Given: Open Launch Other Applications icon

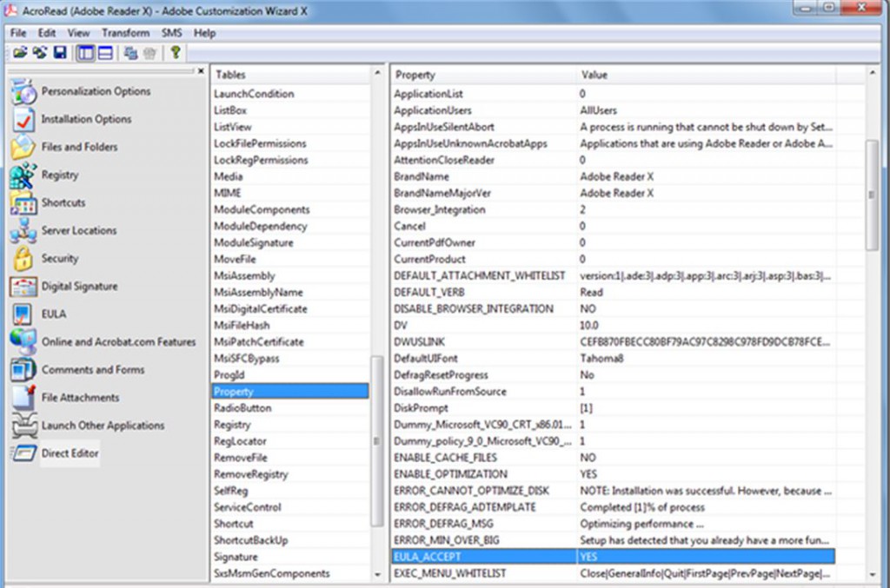Looking at the screenshot, I should pos(24,426).
